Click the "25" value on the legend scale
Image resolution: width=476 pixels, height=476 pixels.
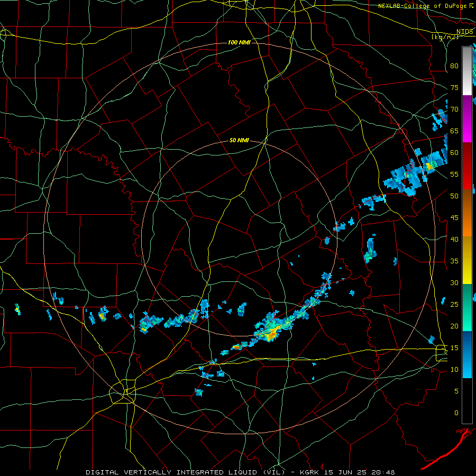coord(454,305)
